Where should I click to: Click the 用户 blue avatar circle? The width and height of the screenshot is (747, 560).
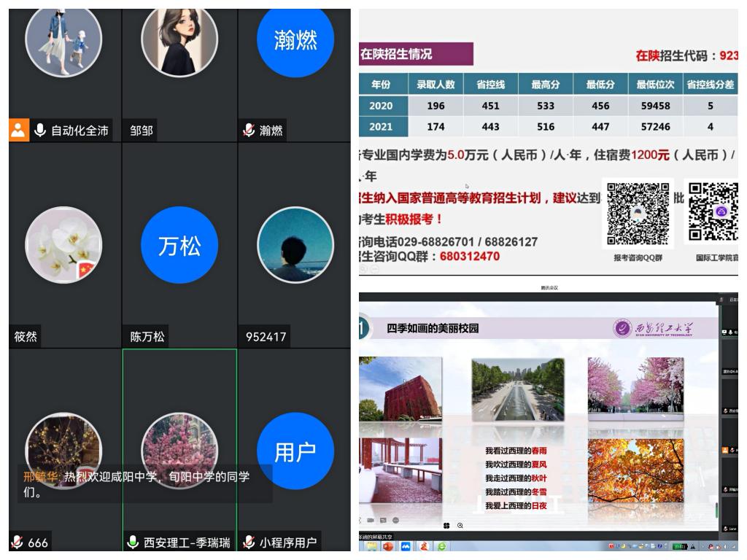[295, 451]
